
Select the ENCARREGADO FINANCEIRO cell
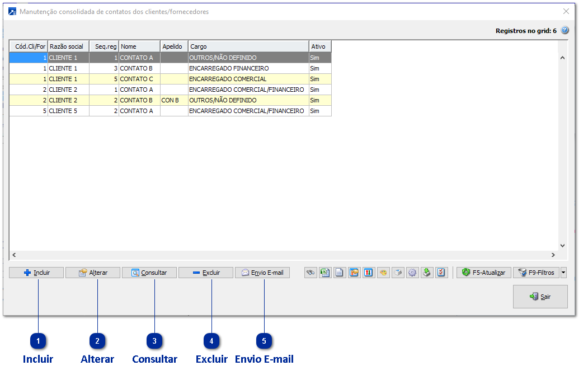coord(248,68)
